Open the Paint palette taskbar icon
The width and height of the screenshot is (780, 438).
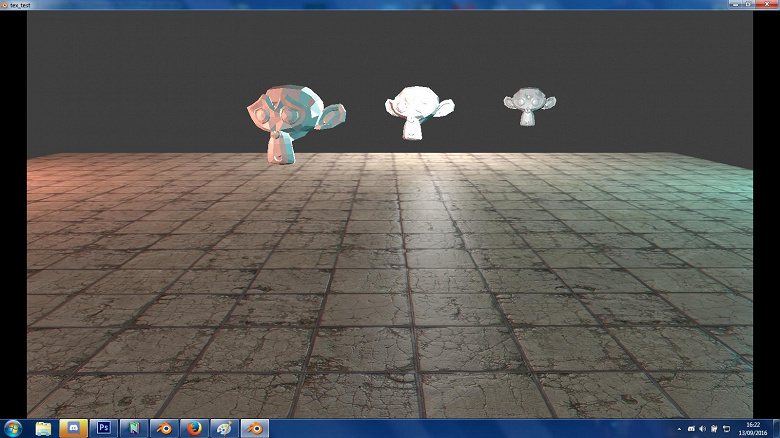[x=225, y=429]
